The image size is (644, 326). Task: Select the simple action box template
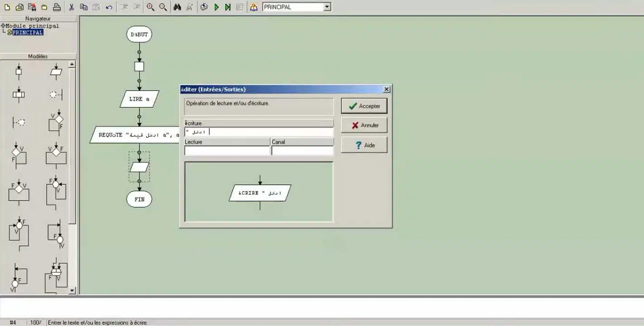[x=19, y=72]
